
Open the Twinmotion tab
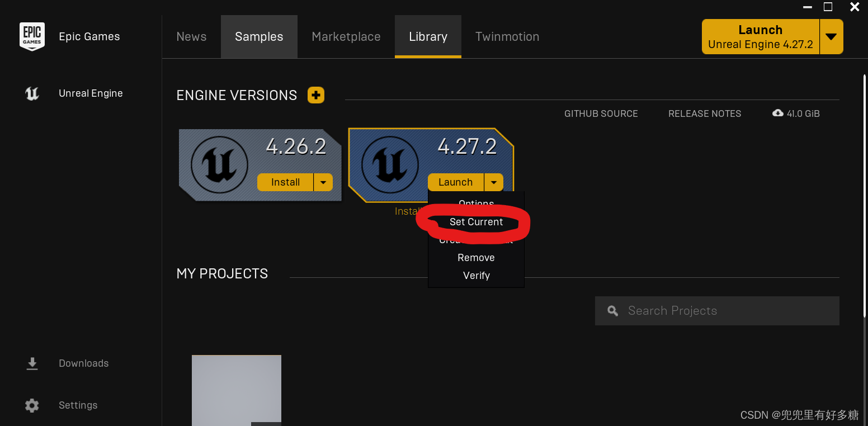tap(507, 37)
